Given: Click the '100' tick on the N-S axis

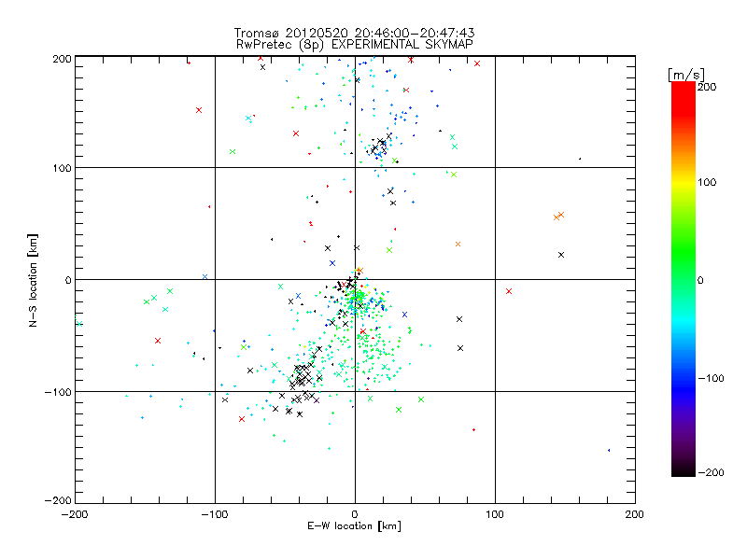Looking at the screenshot, I should pyautogui.click(x=63, y=168).
